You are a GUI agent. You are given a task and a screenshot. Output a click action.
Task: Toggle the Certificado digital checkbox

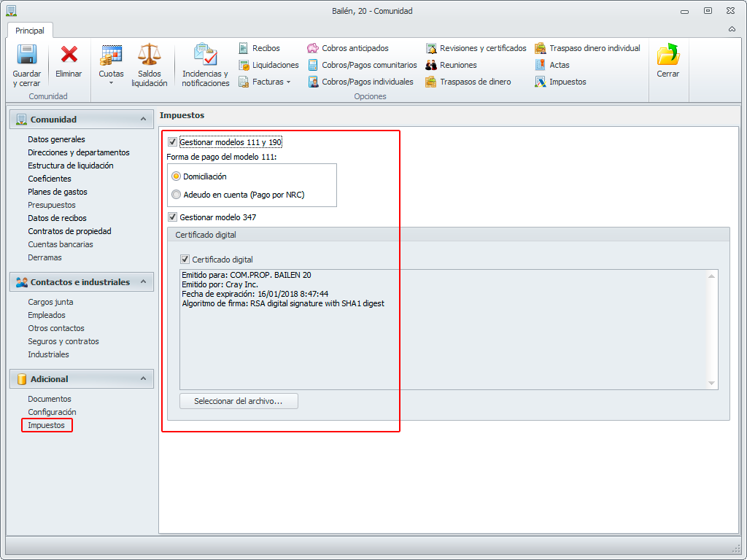click(185, 260)
